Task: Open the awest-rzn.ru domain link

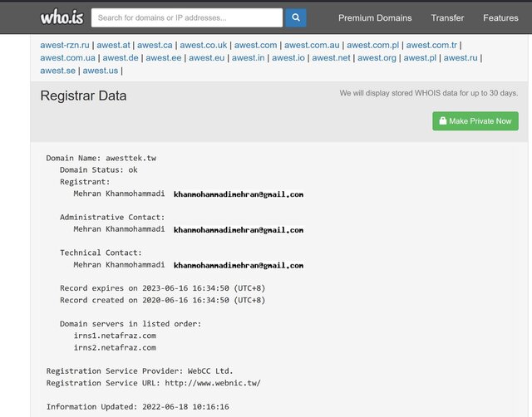Action: (66, 45)
